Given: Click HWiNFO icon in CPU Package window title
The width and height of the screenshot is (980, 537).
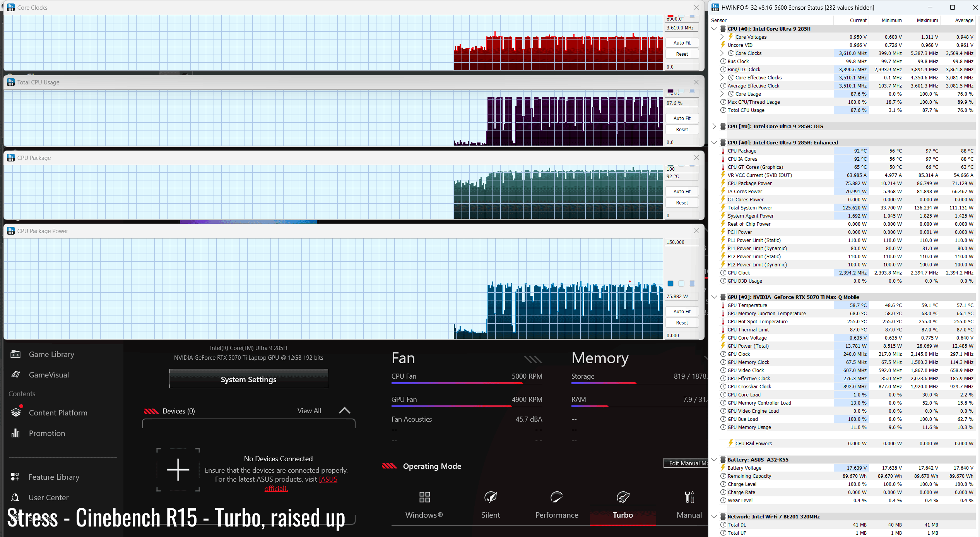Looking at the screenshot, I should (11, 158).
